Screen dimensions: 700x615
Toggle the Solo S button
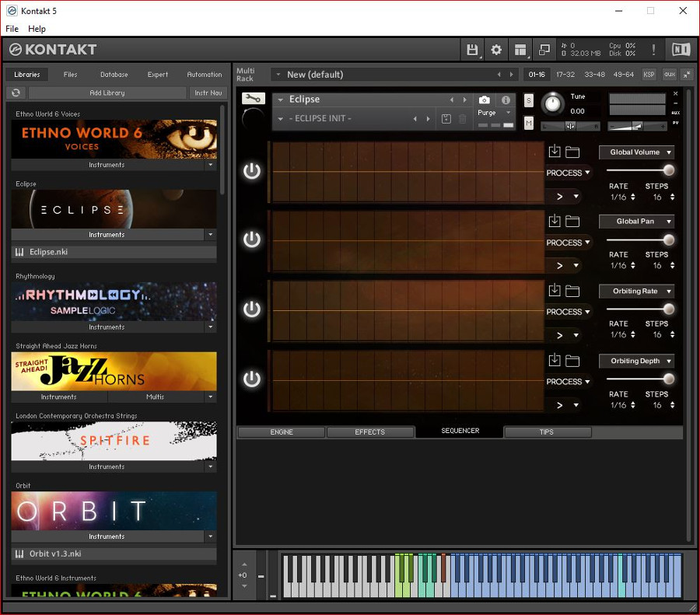(x=529, y=100)
